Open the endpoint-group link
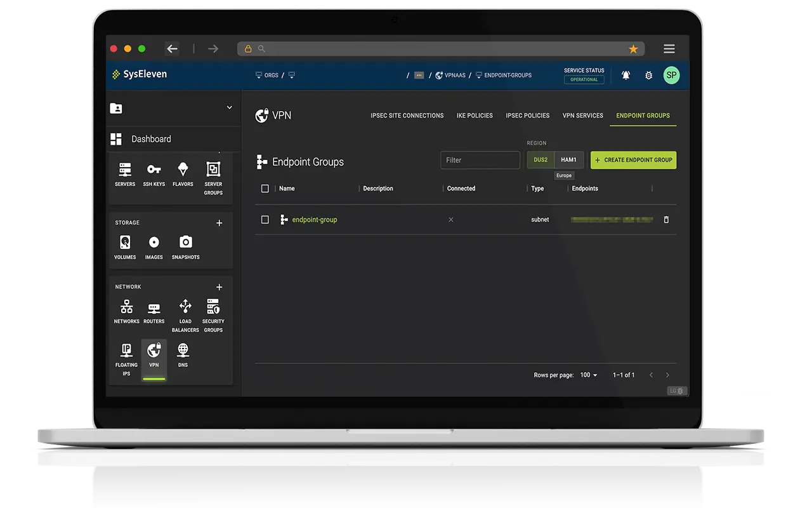The width and height of the screenshot is (812, 508). point(315,220)
